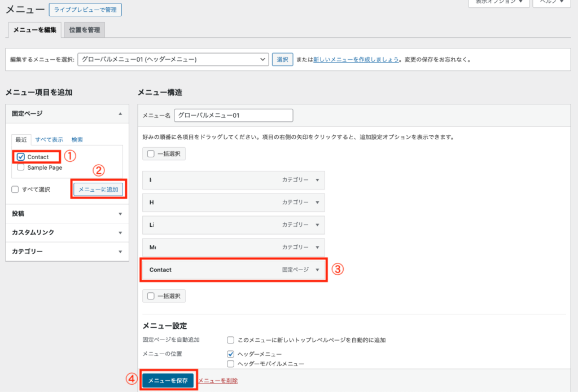
Task: Expand the I category menu item arrow
Action: [317, 180]
